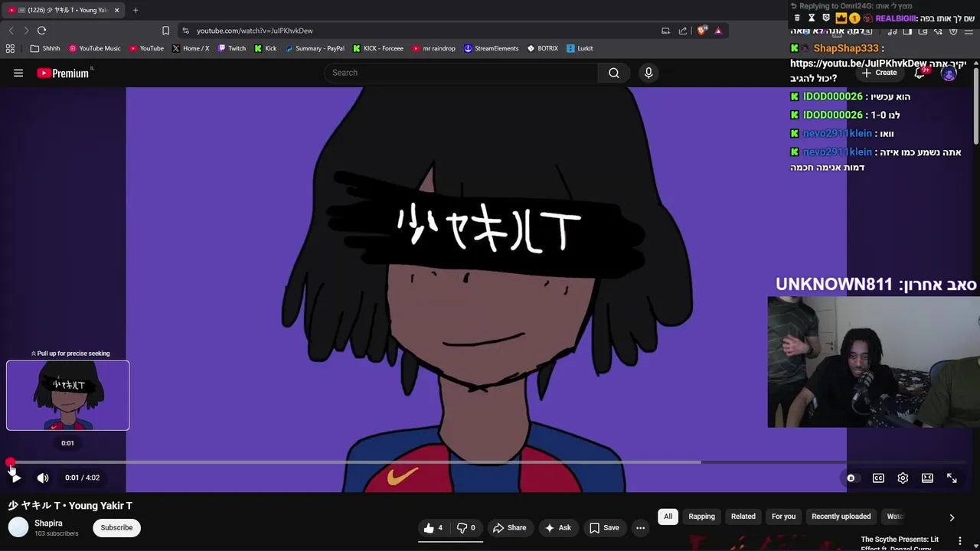The image size is (980, 551).
Task: Open KICK - Forceee bookmark
Action: click(x=378, y=48)
